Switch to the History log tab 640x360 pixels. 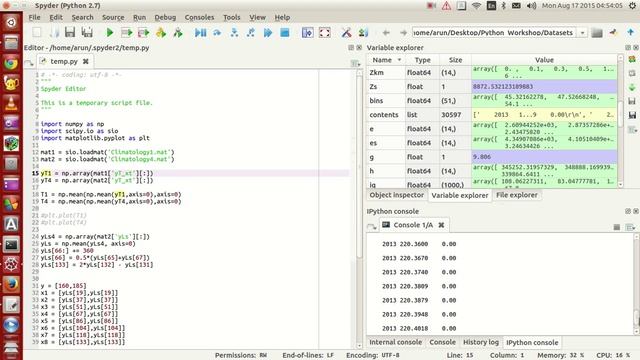tap(481, 342)
